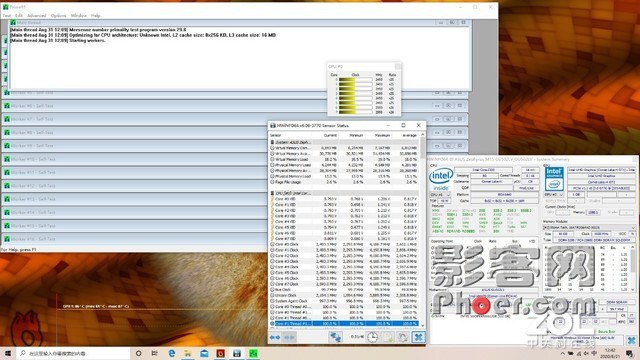The width and height of the screenshot is (640, 360).
Task: Open the Prime95 Advanced menu
Action: point(37,16)
